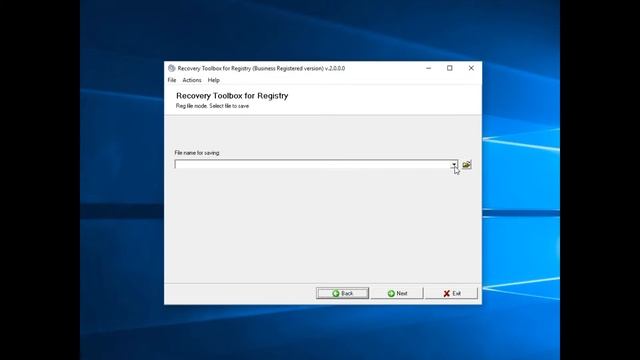
Task: Close the Recovery Toolbox window
Action: tap(471, 68)
